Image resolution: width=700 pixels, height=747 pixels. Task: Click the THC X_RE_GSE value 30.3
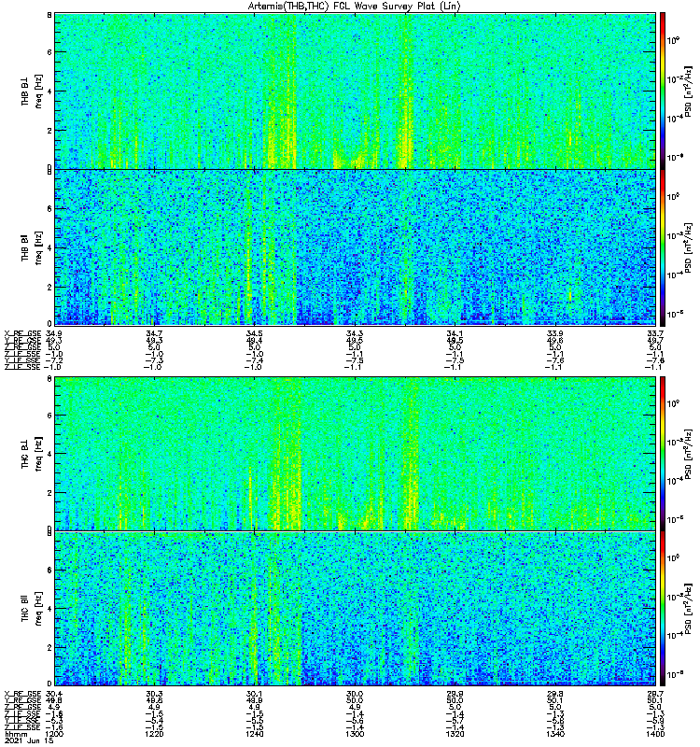[x=154, y=694]
